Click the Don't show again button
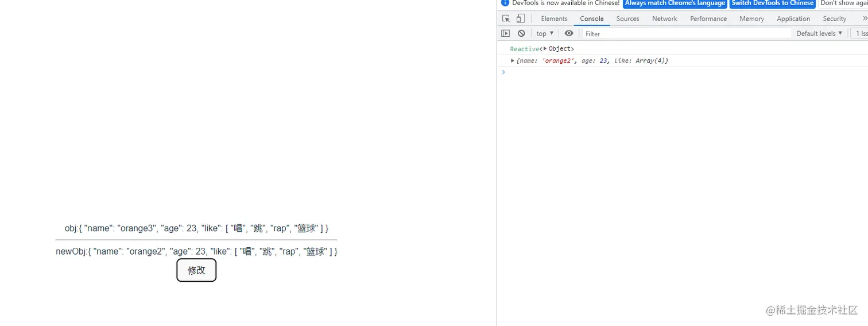Viewport: 868px width, 326px height. [843, 3]
